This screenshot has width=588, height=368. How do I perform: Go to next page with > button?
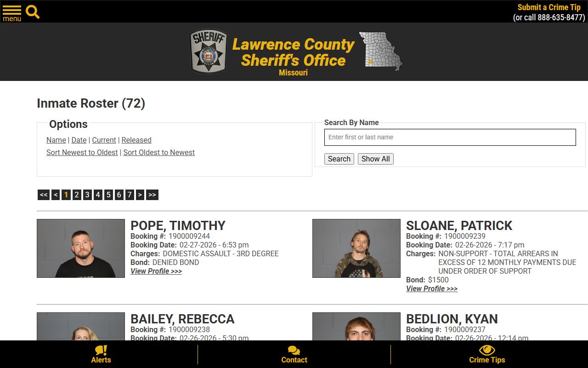coord(140,195)
